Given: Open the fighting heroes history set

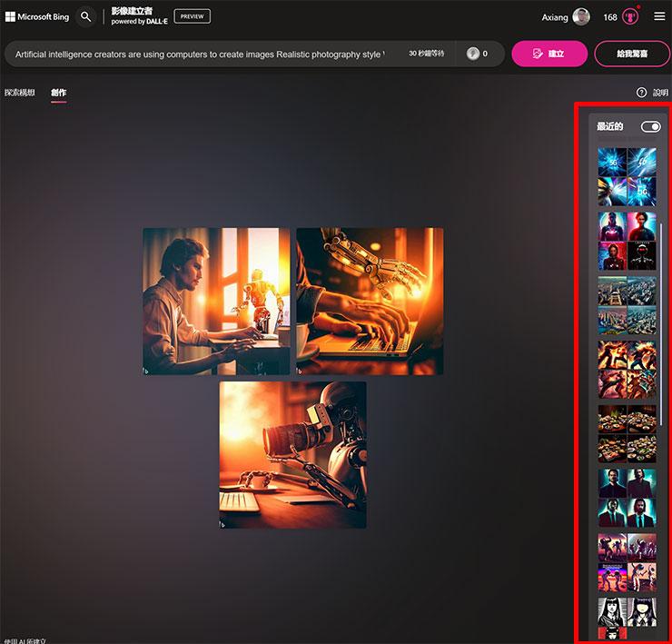Looking at the screenshot, I should (627, 370).
